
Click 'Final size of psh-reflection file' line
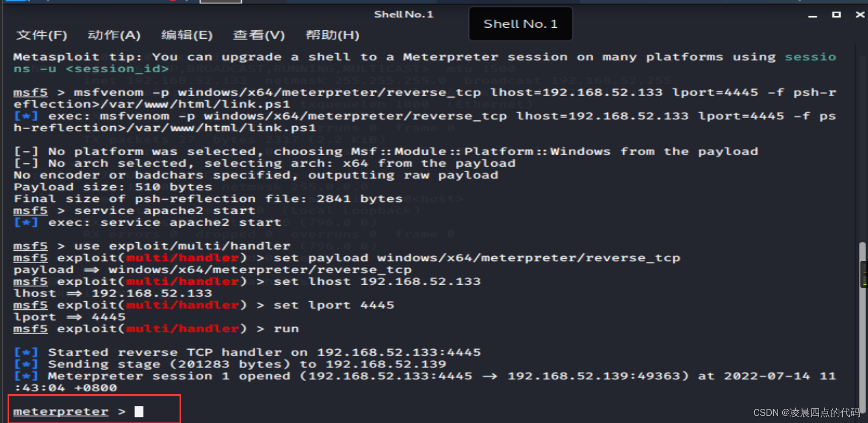(x=208, y=199)
